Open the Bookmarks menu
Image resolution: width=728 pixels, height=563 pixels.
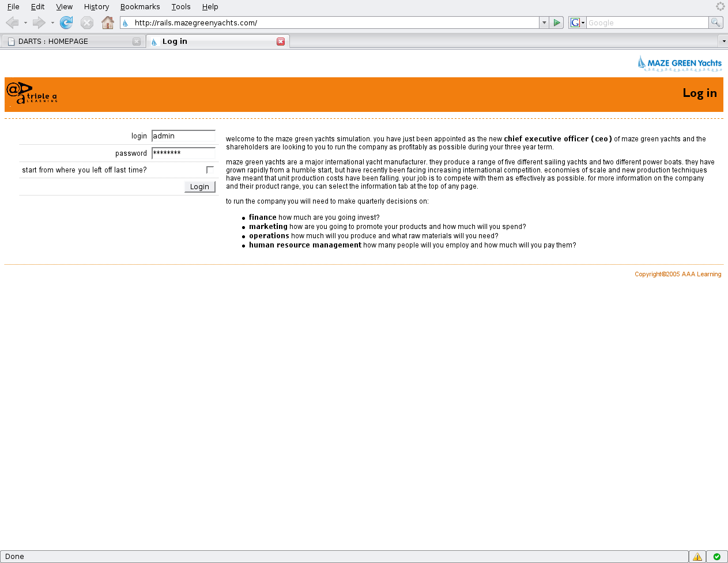point(140,7)
